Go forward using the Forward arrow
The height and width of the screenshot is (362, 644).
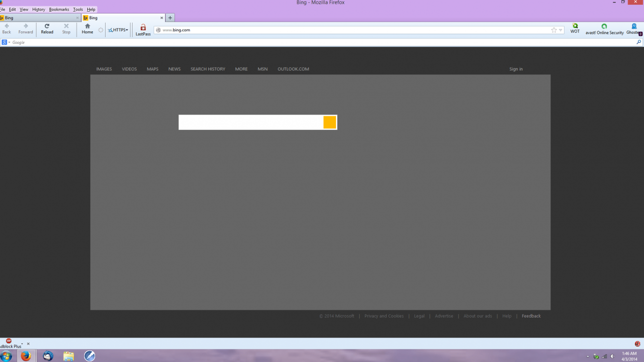[x=26, y=29]
